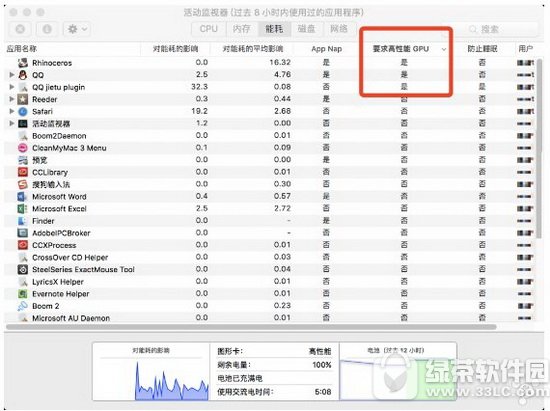This screenshot has width=550, height=411.
Task: Select the 能耗 tab
Action: pyautogui.click(x=274, y=29)
